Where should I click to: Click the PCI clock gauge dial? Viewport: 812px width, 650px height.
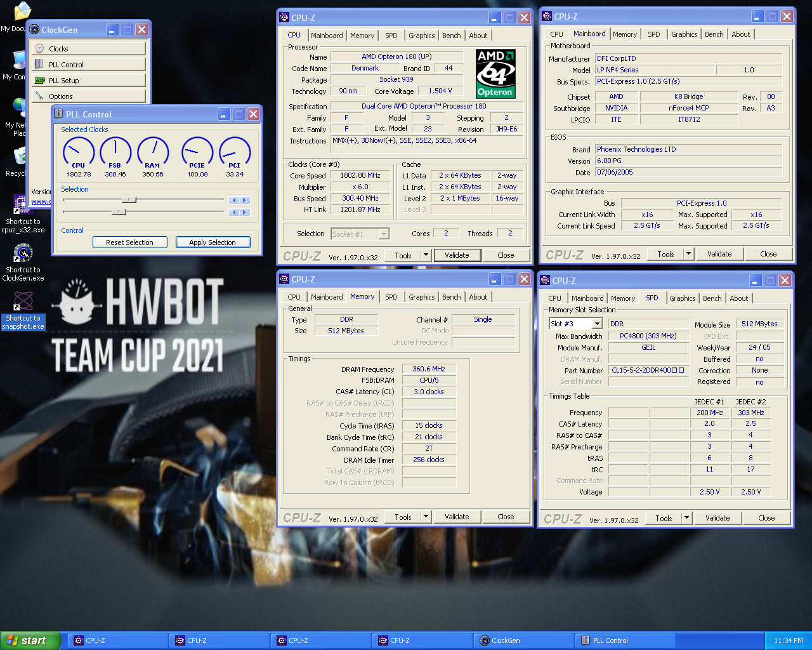click(x=235, y=152)
